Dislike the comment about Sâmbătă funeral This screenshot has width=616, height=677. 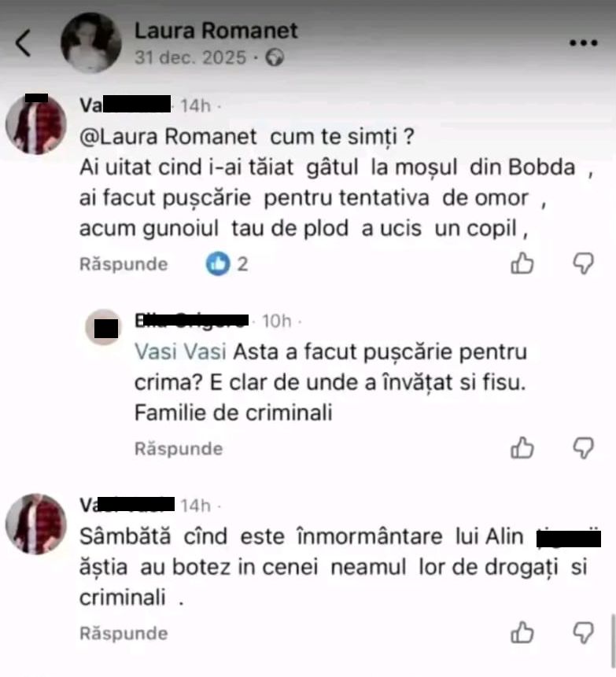(x=583, y=632)
